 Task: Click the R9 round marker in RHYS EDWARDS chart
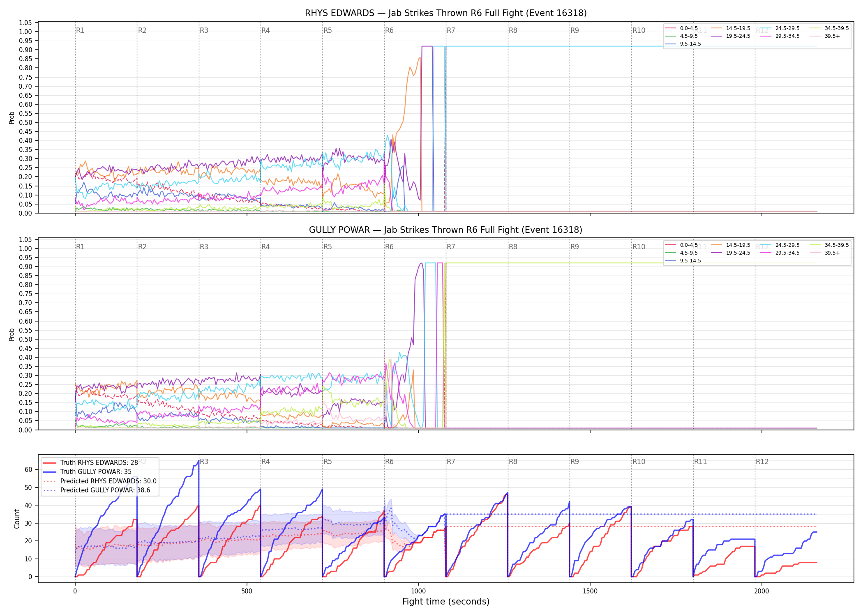pyautogui.click(x=575, y=30)
